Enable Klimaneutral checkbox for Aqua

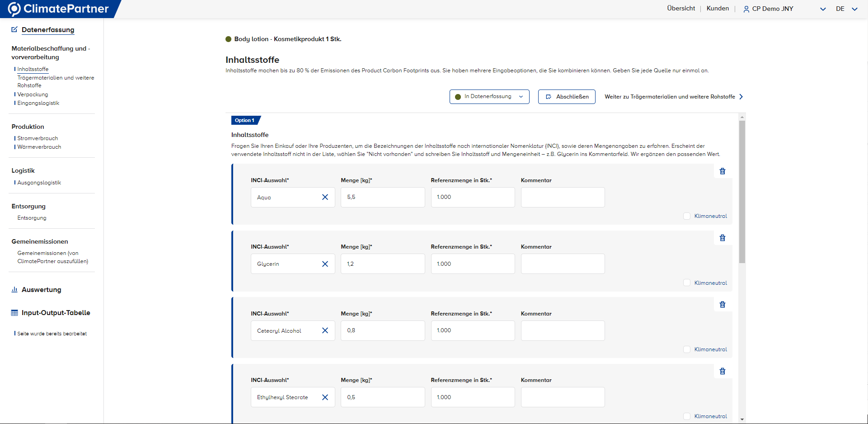(x=687, y=216)
